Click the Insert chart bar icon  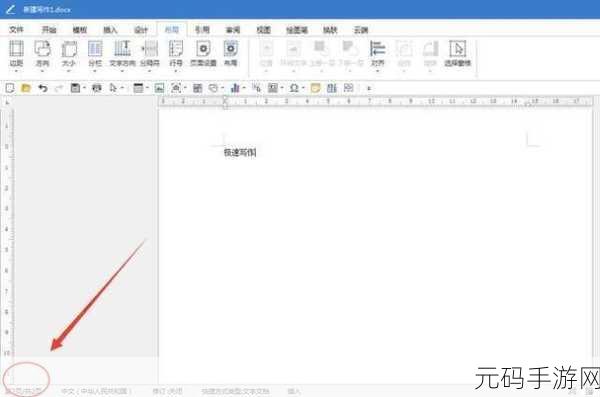(235, 88)
